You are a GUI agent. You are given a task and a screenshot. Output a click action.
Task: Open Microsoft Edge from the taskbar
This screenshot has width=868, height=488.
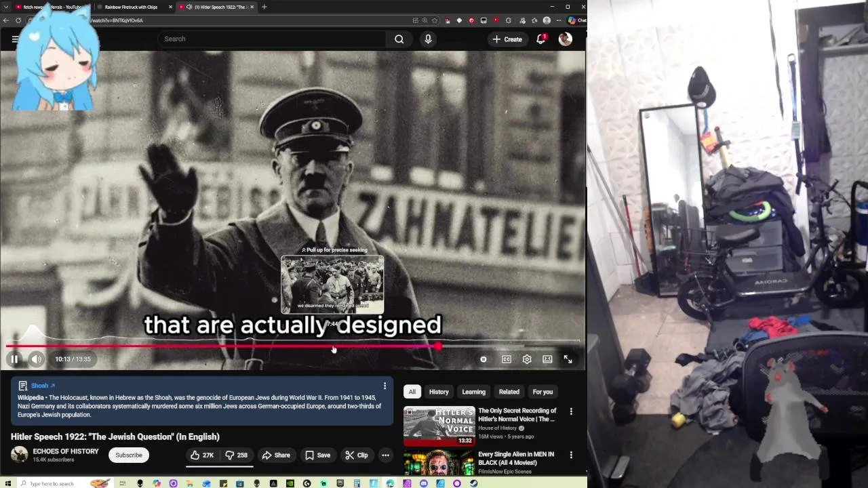tap(390, 483)
